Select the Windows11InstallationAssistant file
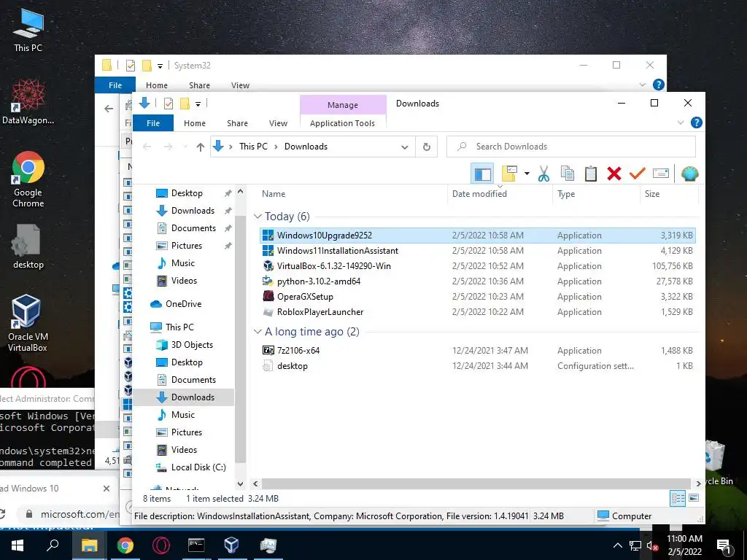This screenshot has height=560, width=747. (477, 251)
